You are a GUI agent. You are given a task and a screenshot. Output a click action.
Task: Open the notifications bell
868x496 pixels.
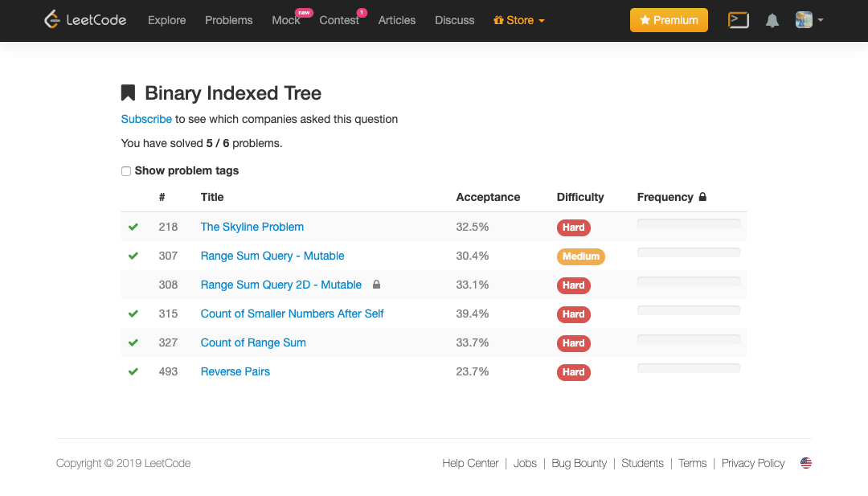click(x=772, y=20)
